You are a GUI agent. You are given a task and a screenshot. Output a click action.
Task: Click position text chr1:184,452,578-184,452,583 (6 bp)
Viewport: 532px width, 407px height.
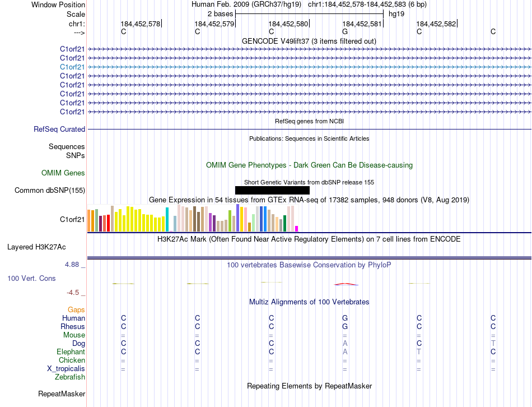[x=367, y=4]
